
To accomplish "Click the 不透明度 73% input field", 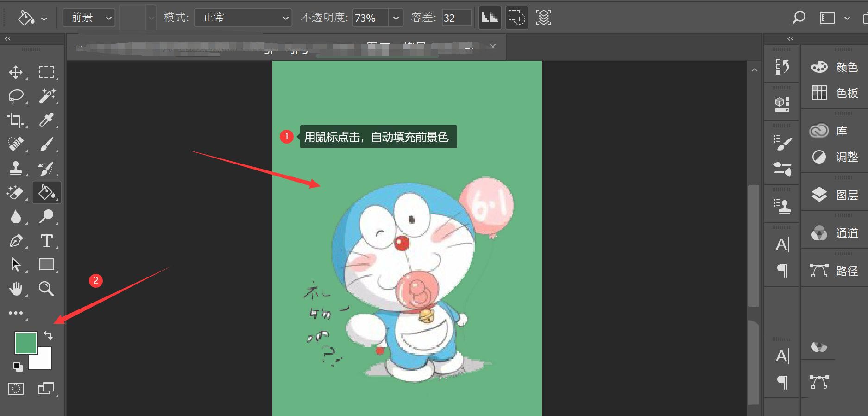I will tap(371, 18).
